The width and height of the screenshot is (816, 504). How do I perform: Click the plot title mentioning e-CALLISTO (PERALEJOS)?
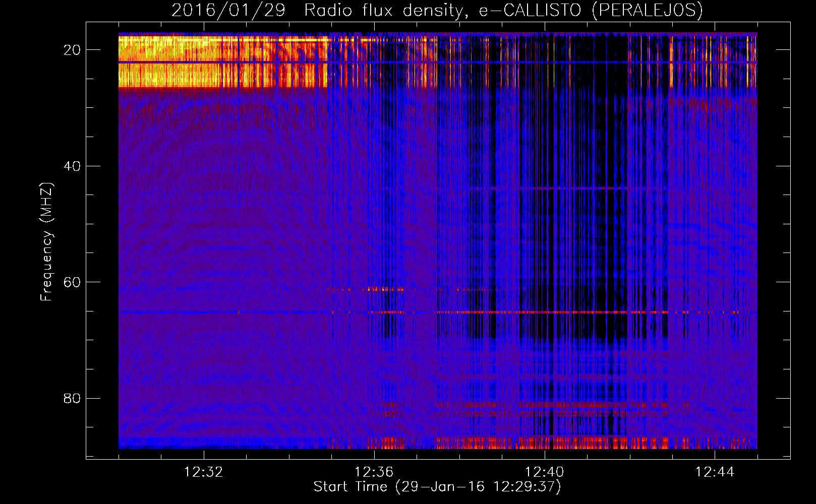point(437,10)
